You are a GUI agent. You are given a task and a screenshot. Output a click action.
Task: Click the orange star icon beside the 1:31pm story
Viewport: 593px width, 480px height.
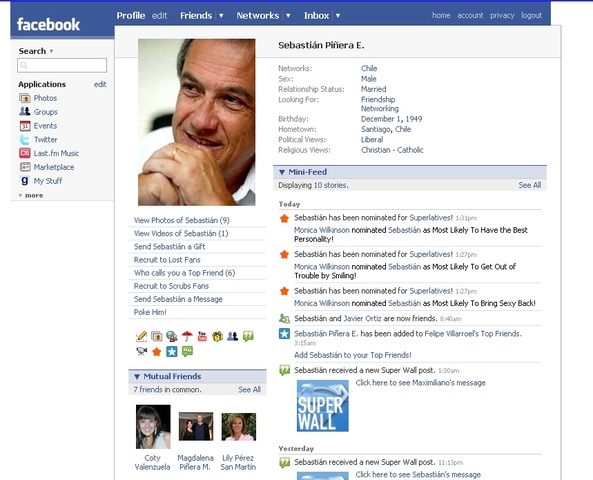click(x=284, y=218)
